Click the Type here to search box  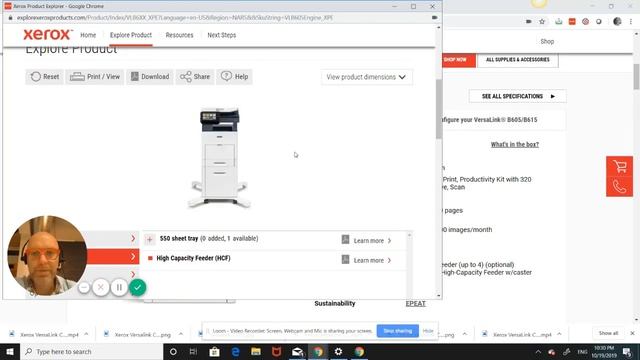pos(91,351)
